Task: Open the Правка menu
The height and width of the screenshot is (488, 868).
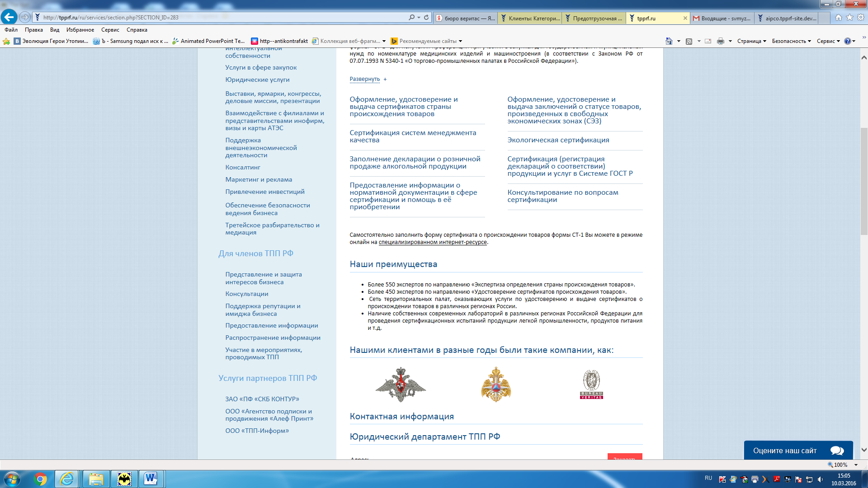Action: click(x=34, y=30)
